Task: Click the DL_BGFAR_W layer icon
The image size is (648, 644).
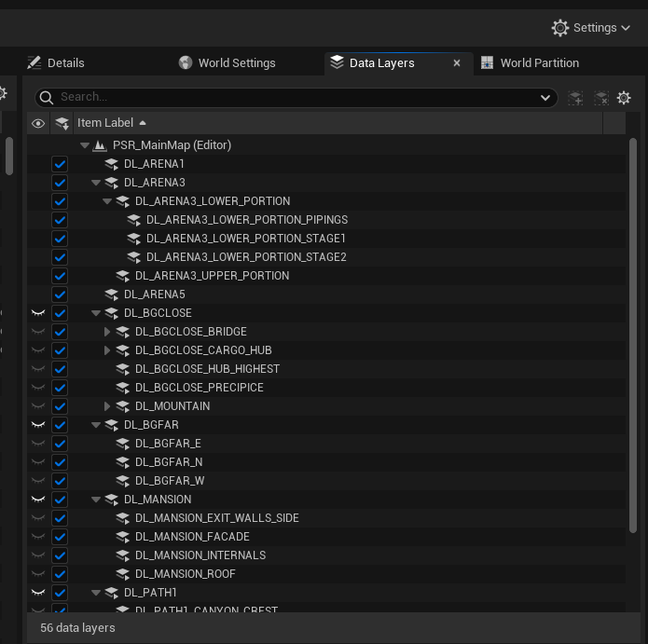Action: click(123, 481)
